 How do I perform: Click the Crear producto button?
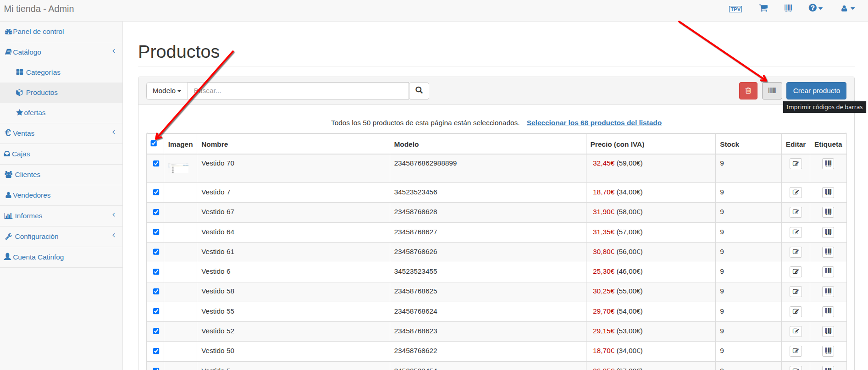pyautogui.click(x=816, y=91)
